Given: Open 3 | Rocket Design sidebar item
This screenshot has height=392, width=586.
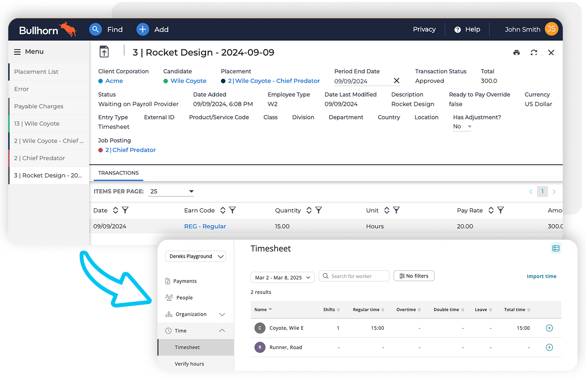Looking at the screenshot, I should coord(49,176).
